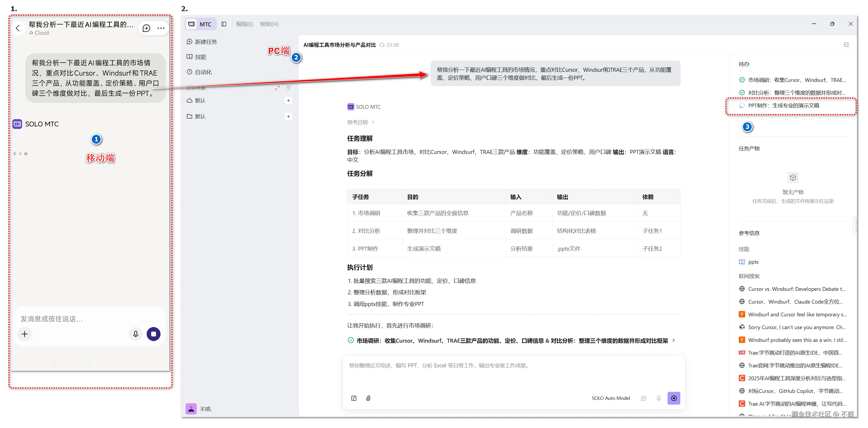Expand the completed 市场调研 step row in chat
The height and width of the screenshot is (428, 868).
click(511, 341)
